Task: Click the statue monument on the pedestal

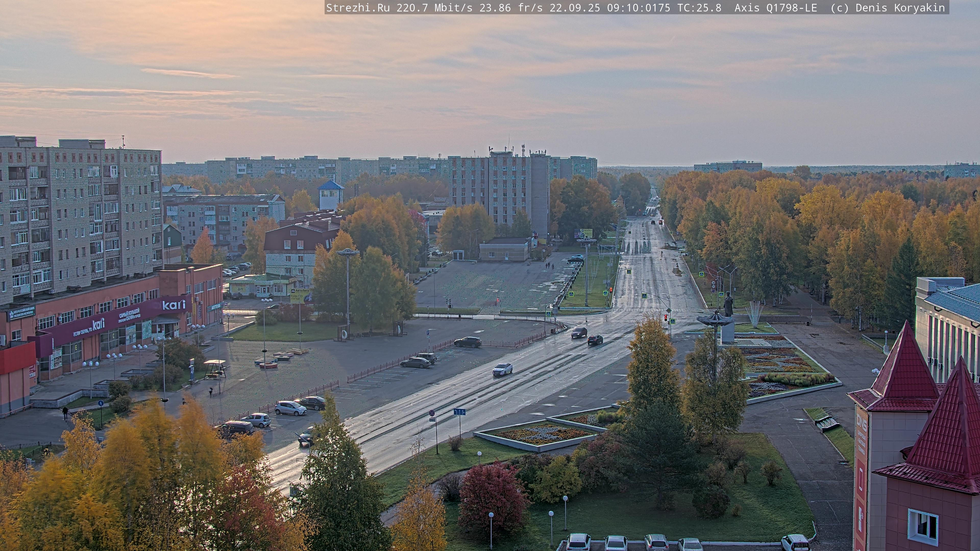Action: pos(728,304)
